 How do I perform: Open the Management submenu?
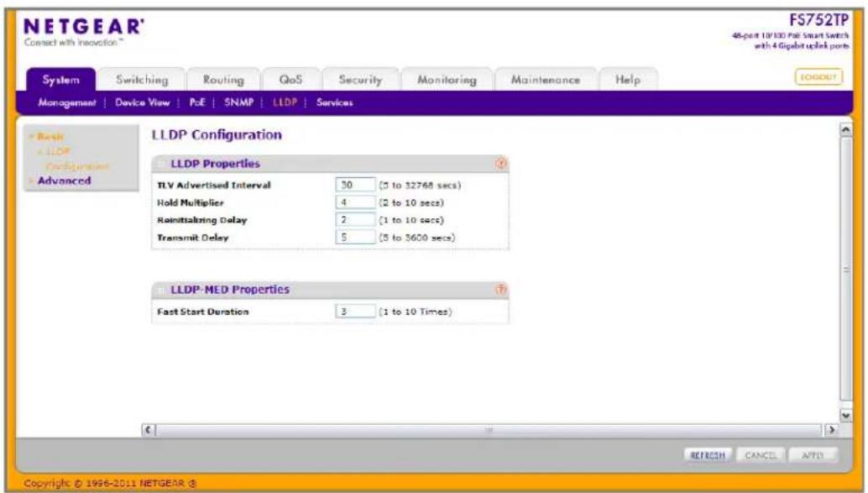click(67, 102)
